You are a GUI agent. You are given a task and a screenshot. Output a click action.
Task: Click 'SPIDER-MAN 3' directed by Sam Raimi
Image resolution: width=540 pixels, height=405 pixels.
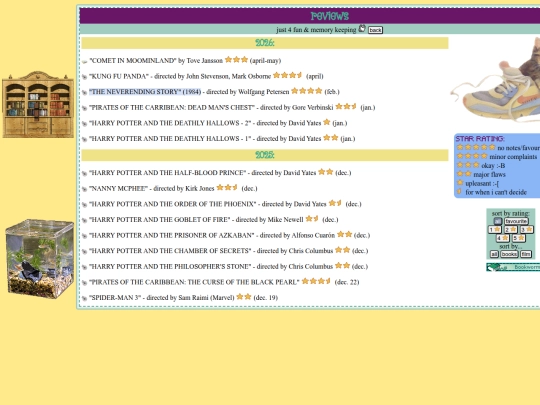point(162,298)
